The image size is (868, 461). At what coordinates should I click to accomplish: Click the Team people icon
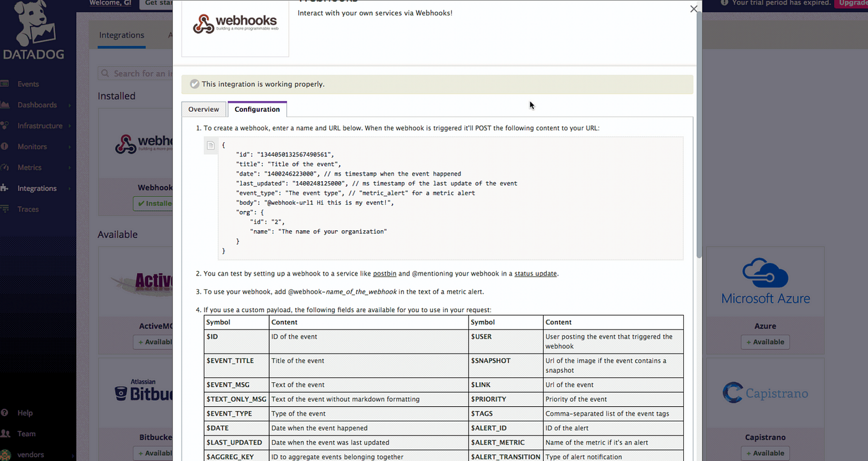5,434
